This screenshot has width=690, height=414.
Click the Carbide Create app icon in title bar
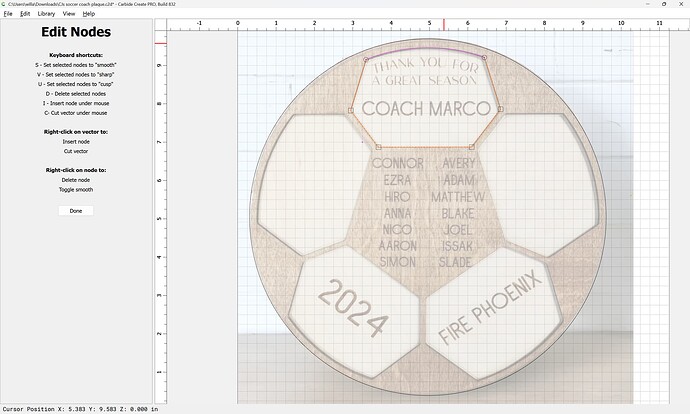pyautogui.click(x=4, y=4)
